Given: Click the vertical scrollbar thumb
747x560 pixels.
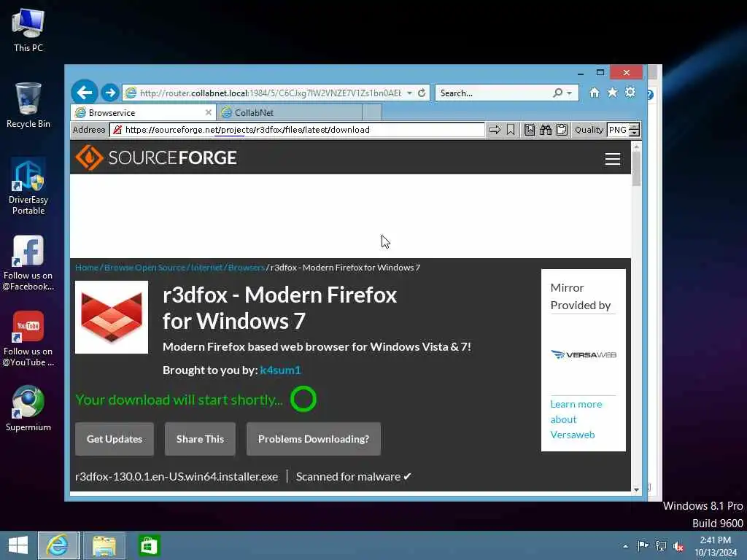Looking at the screenshot, I should point(636,168).
